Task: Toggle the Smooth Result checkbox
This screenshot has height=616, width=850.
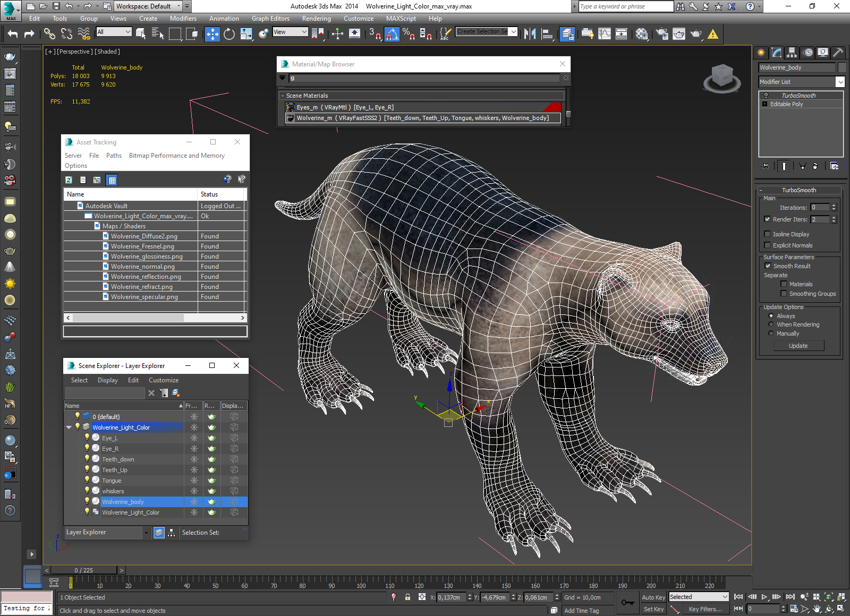Action: [x=767, y=266]
